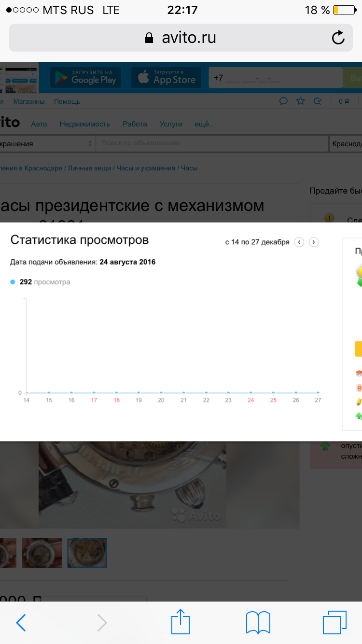The image size is (362, 644).
Task: Click the chart point for day 17
Action: (94, 393)
